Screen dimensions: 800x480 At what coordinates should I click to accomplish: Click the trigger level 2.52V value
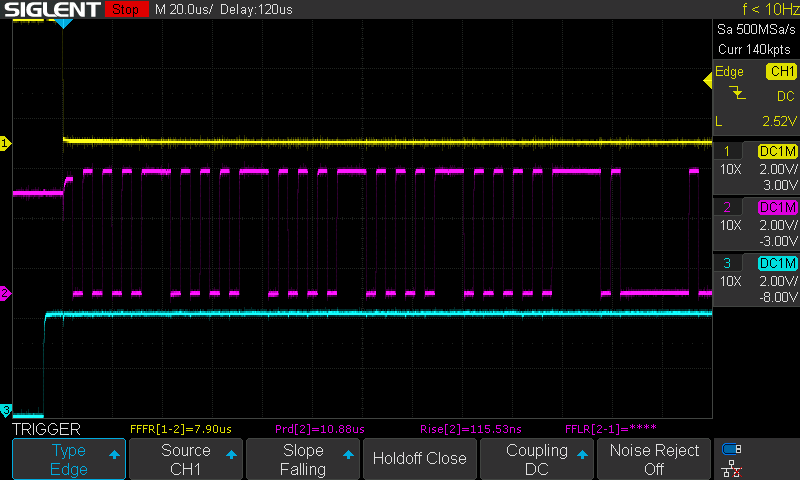pyautogui.click(x=779, y=121)
